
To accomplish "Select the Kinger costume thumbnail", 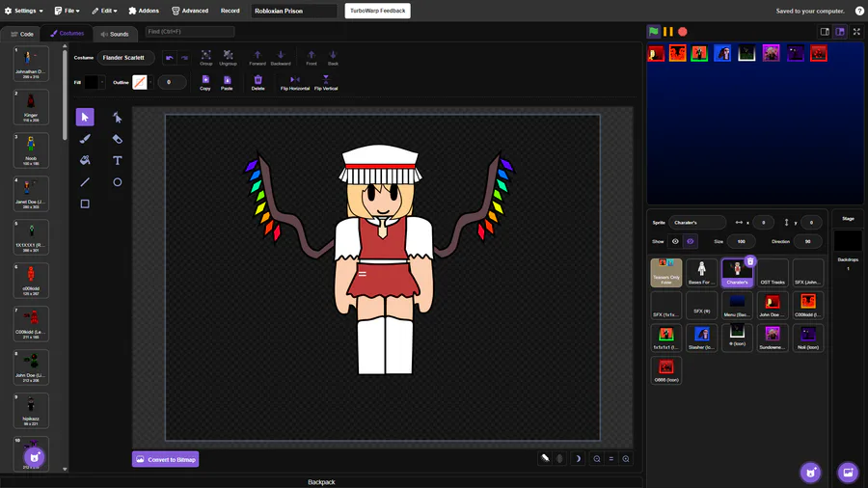I will (x=31, y=107).
